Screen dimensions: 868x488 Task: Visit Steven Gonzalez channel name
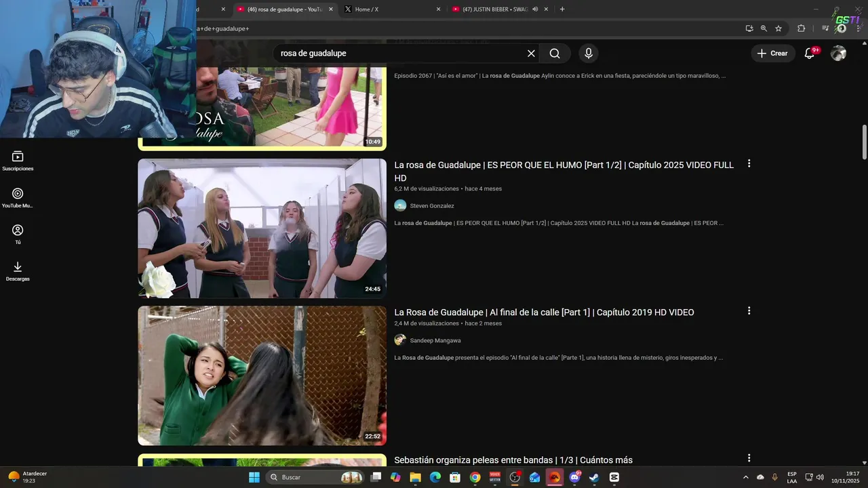[432, 206]
